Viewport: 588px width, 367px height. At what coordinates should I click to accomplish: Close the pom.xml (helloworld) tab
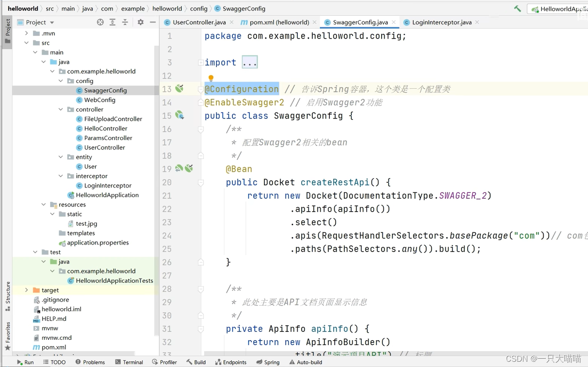click(314, 22)
